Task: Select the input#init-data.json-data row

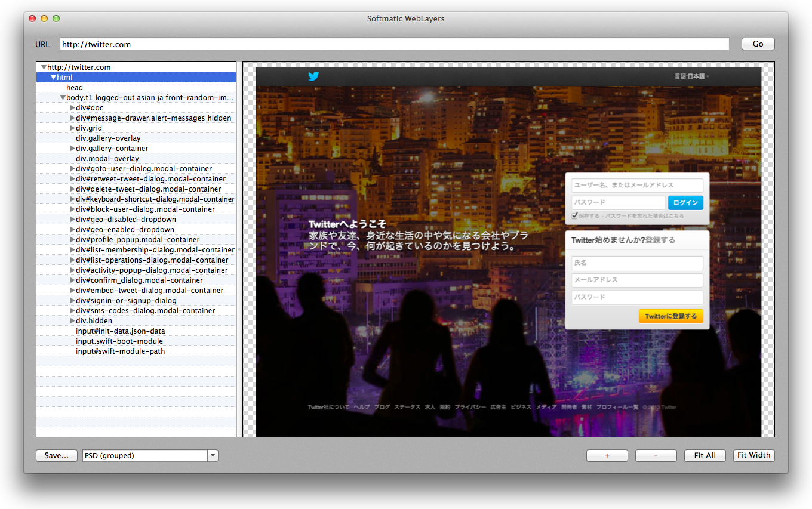Action: pyautogui.click(x=136, y=331)
